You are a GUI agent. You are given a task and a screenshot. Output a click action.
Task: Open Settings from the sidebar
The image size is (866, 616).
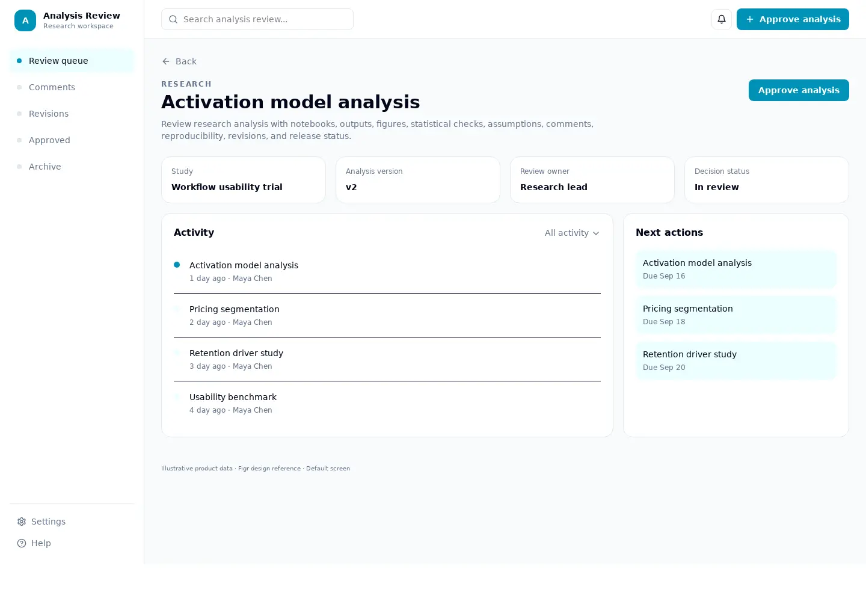(x=72, y=522)
